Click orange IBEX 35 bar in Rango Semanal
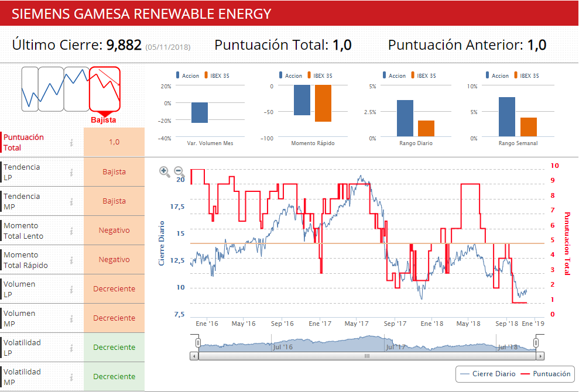The height and width of the screenshot is (392, 579). tap(529, 127)
